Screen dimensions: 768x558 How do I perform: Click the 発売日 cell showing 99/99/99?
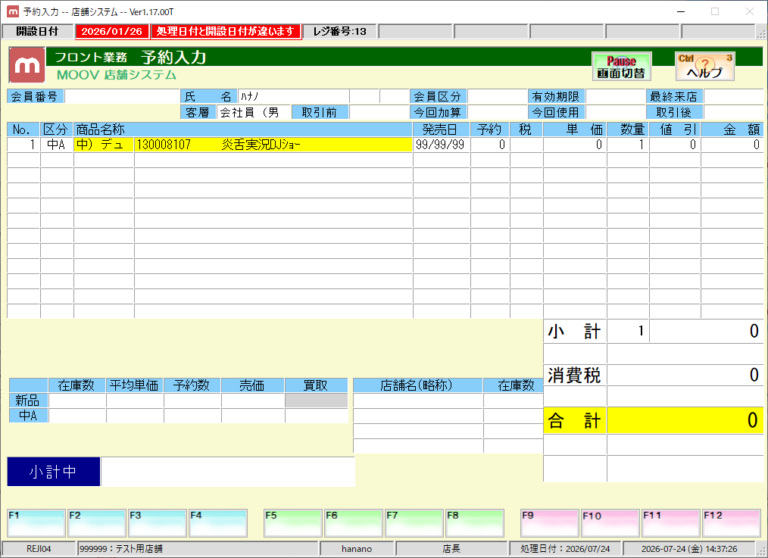click(441, 145)
